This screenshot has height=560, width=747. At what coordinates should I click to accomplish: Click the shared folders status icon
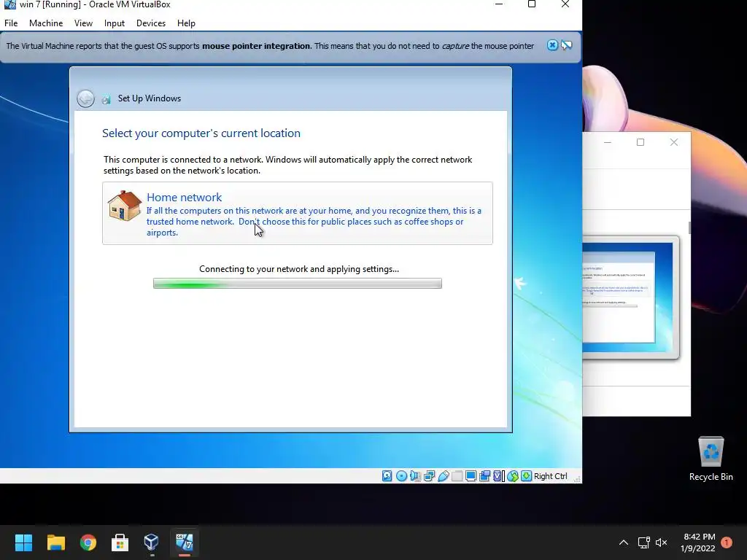457,475
